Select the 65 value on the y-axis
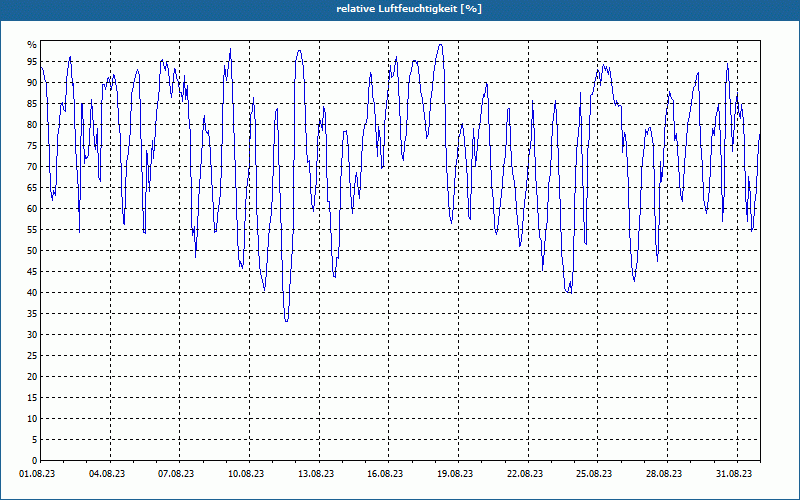 tap(32, 188)
